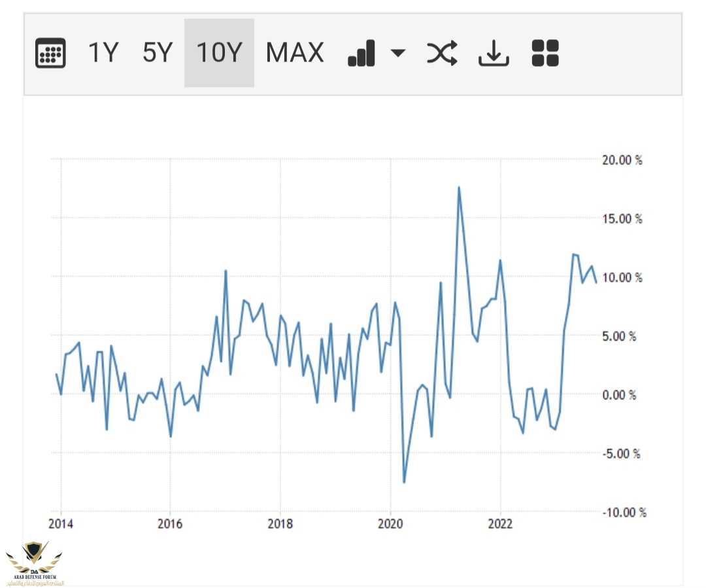The height and width of the screenshot is (588, 706).
Task: Open the calendar date range picker
Action: (x=50, y=52)
